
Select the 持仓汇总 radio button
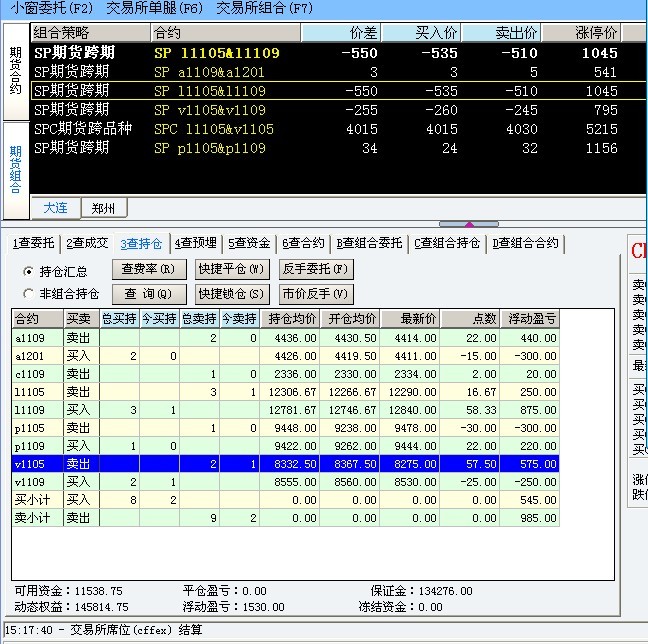(x=28, y=272)
